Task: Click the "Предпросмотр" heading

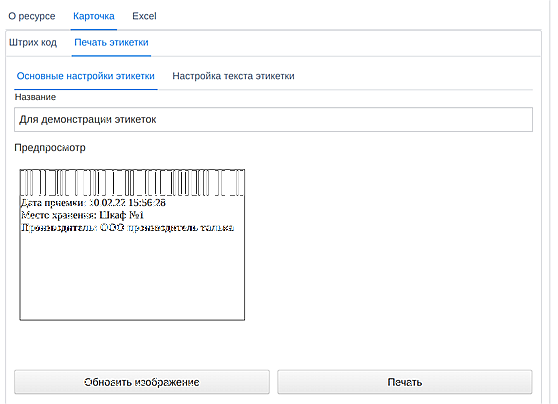Action: [50, 148]
